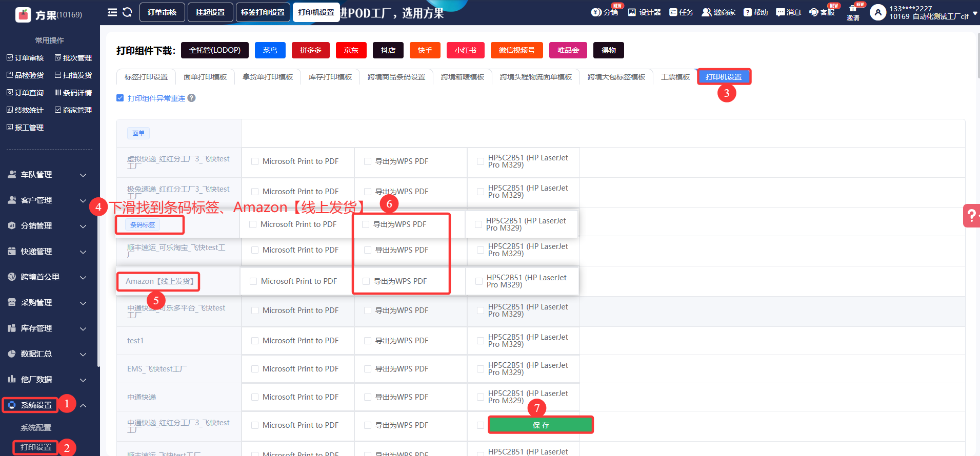
Task: Expand the 库存管理 menu chevron
Action: [83, 329]
